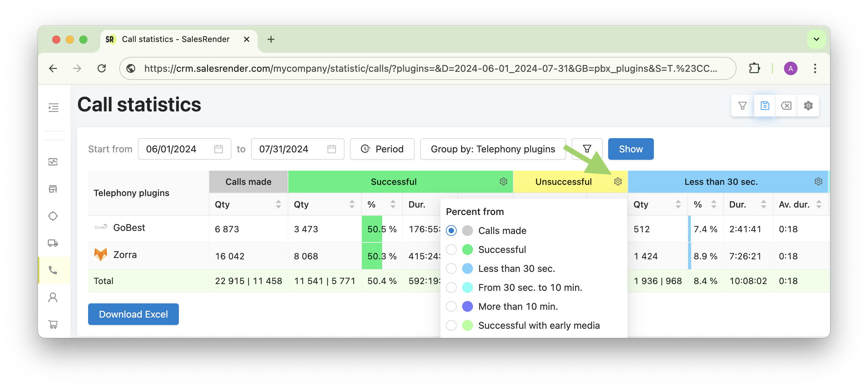Viewport: 868px width, 388px height.
Task: Open calendar icon in start date field
Action: (219, 149)
